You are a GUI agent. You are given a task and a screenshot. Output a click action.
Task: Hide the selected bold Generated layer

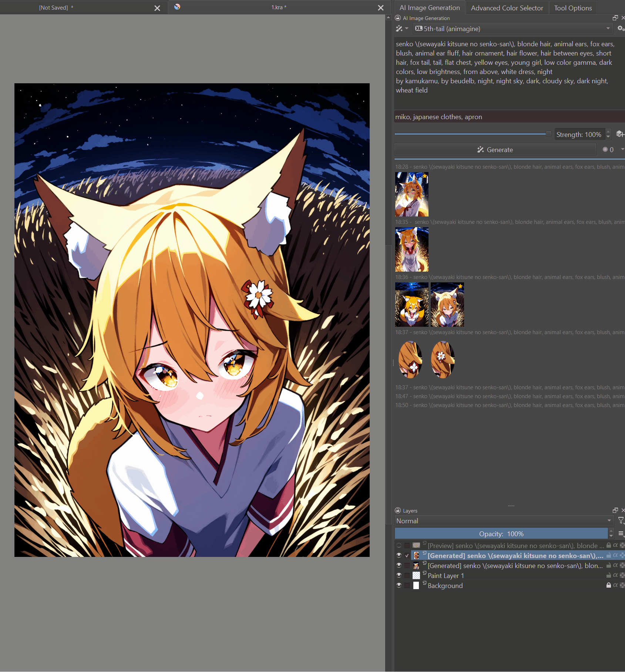[x=399, y=555]
